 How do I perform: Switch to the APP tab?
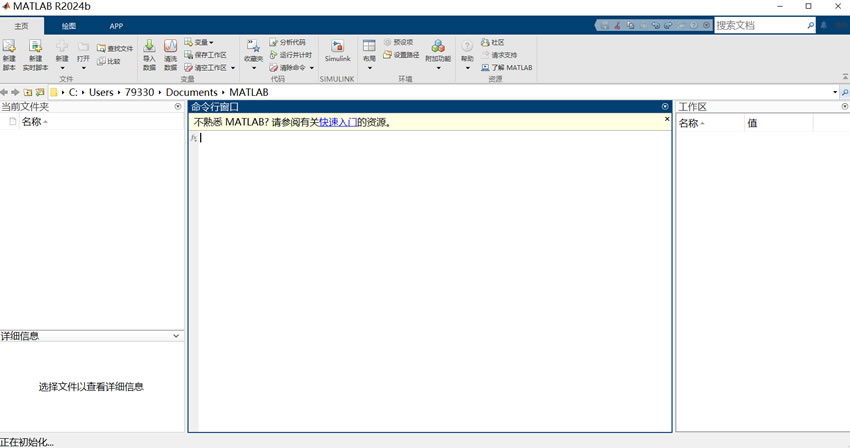116,26
